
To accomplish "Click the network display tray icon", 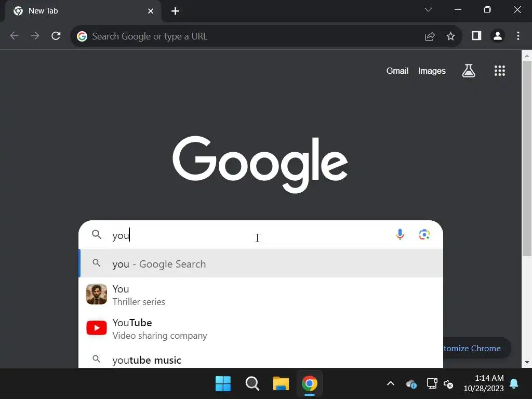I will [x=432, y=384].
